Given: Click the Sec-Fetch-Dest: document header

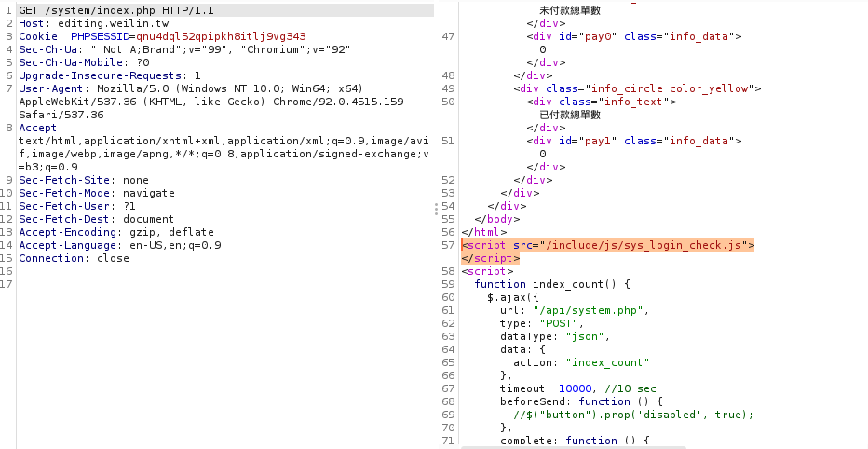Looking at the screenshot, I should click(96, 219).
